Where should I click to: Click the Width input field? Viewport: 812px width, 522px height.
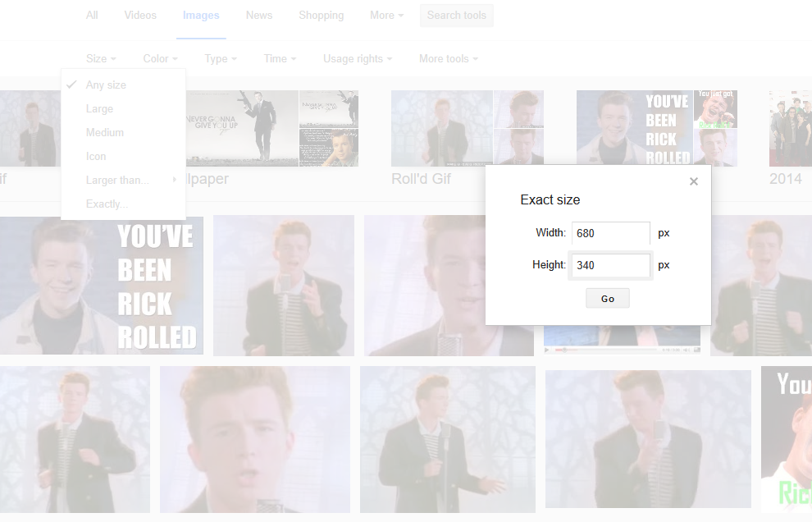point(610,233)
